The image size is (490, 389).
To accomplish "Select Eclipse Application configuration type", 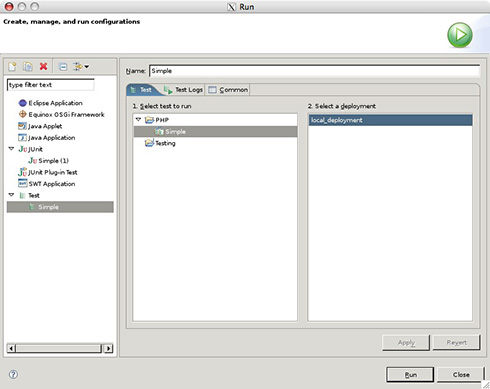I will [x=55, y=103].
